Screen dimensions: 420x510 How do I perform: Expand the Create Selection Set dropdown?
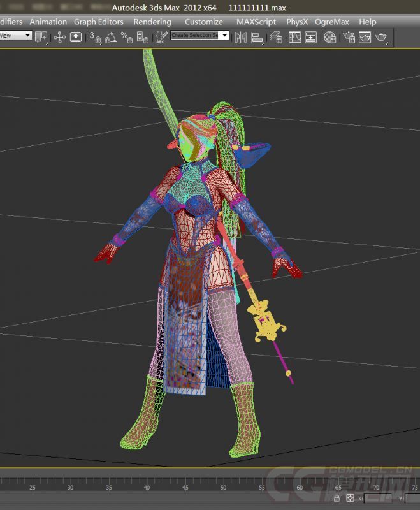pyautogui.click(x=225, y=36)
